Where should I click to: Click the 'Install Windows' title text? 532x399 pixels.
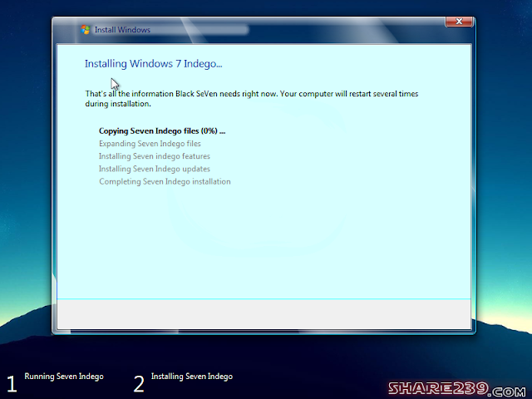point(122,30)
